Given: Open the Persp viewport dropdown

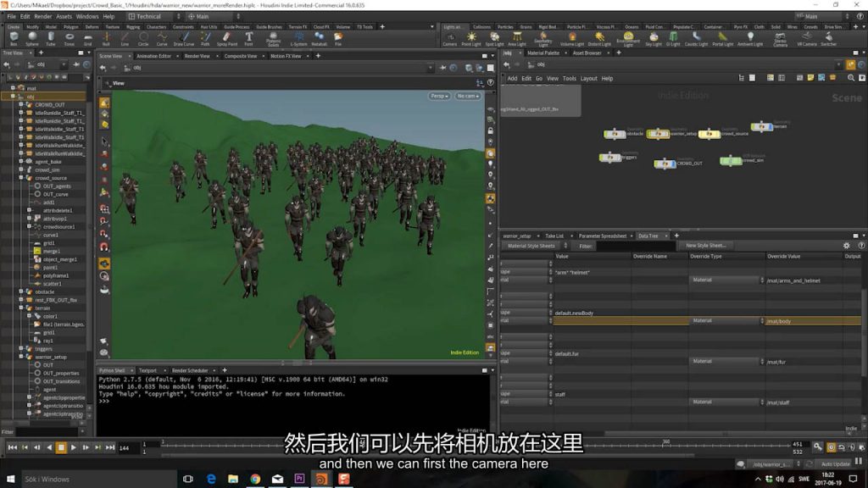Looking at the screenshot, I should click(x=439, y=96).
